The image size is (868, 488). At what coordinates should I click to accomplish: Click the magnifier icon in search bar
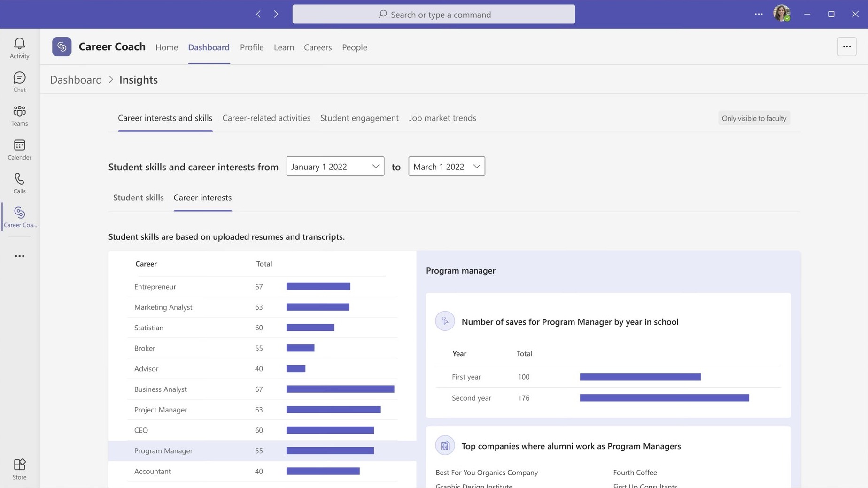tap(382, 14)
